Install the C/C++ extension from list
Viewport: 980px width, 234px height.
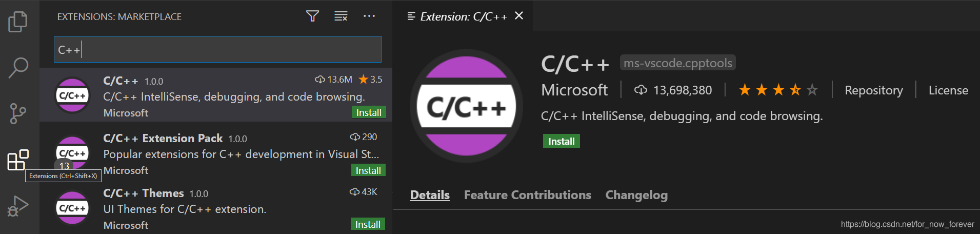pyautogui.click(x=369, y=112)
